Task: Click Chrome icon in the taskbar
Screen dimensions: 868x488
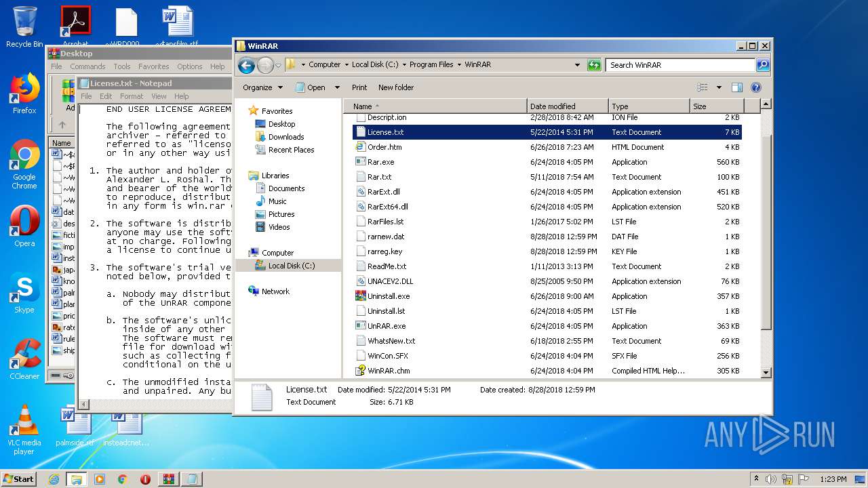Action: pyautogui.click(x=123, y=479)
